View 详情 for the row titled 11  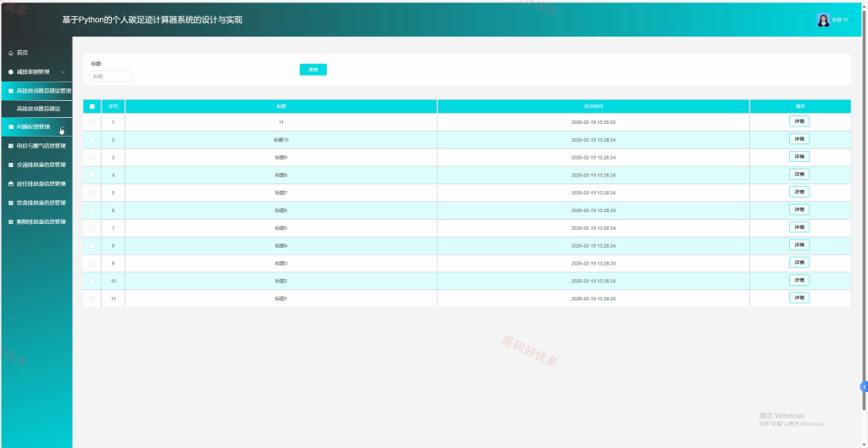(x=799, y=120)
